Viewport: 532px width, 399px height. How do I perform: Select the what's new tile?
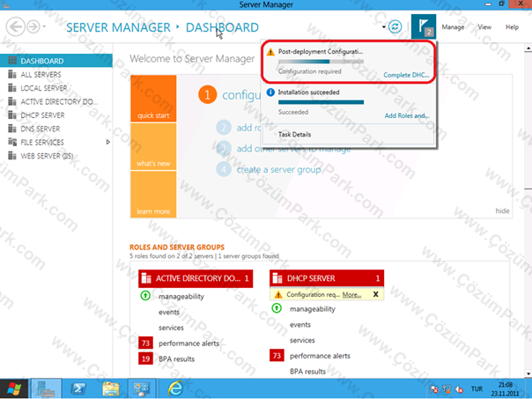[153, 146]
